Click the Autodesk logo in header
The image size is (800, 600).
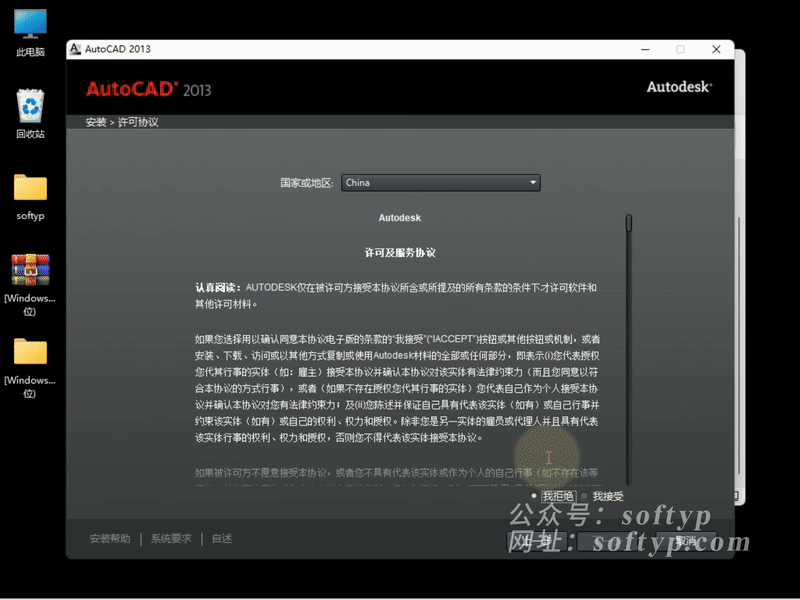point(679,87)
